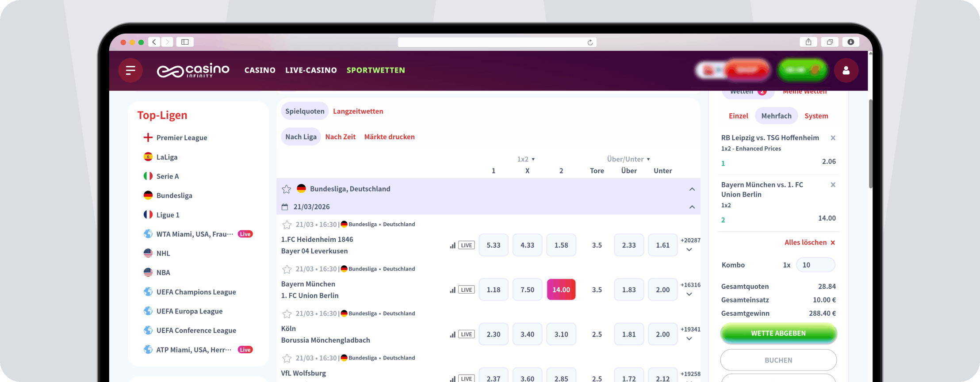Select the Spielquoten tab

pyautogui.click(x=305, y=111)
